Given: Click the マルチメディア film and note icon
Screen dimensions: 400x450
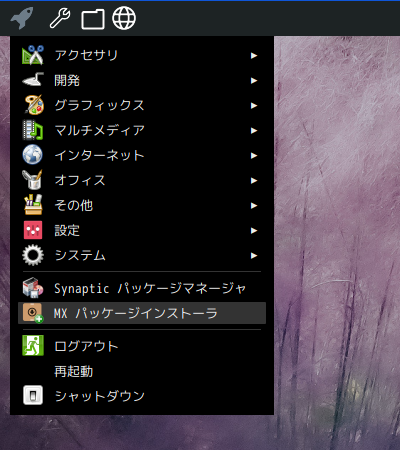Looking at the screenshot, I should pos(33,130).
